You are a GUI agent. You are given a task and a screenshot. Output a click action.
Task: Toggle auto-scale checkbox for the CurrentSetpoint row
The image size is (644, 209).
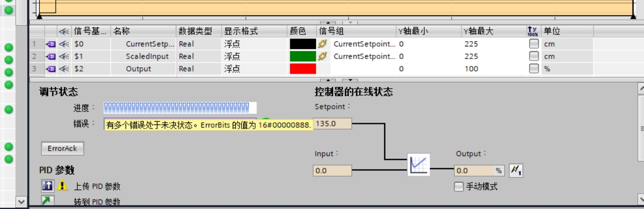pos(533,44)
